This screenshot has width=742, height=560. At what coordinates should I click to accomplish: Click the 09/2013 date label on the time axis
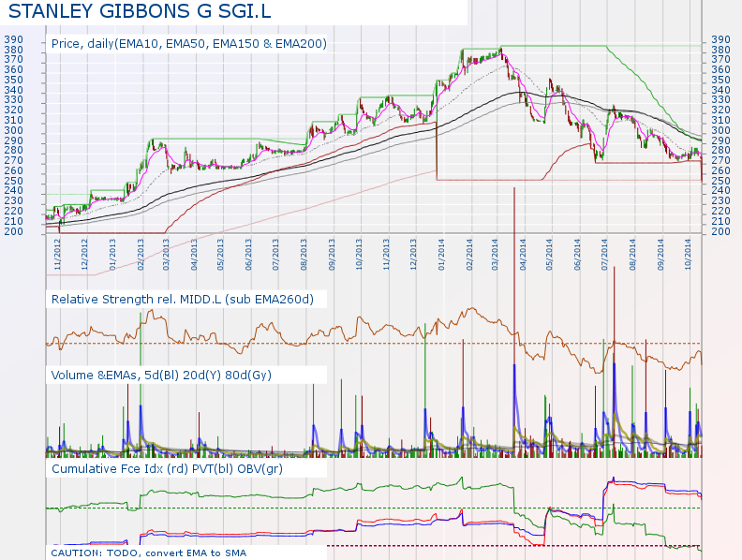coord(332,255)
